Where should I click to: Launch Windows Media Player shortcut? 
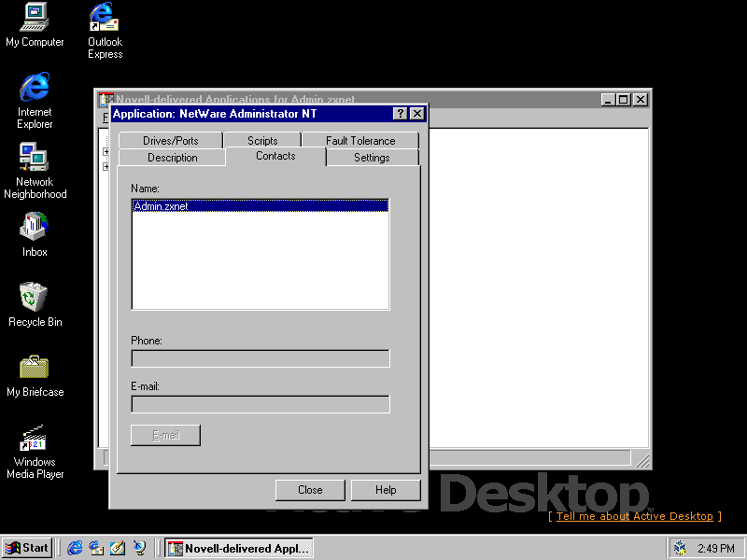point(35,452)
